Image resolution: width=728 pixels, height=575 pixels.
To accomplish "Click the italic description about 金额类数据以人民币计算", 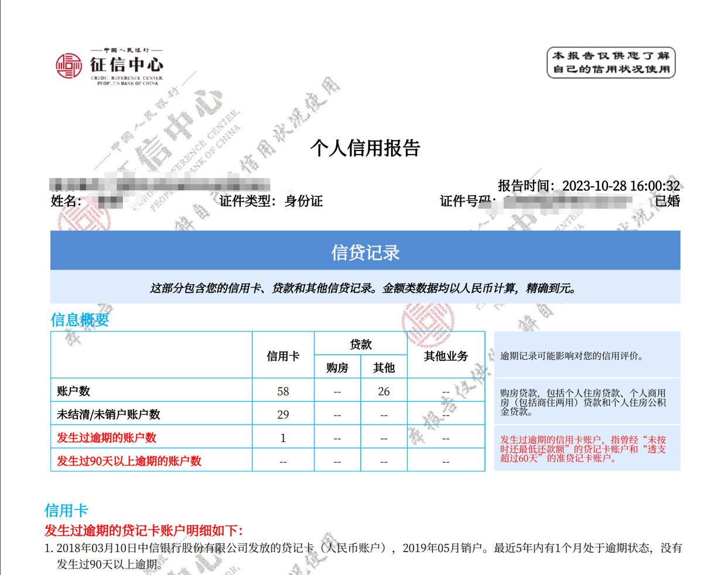I will [364, 288].
